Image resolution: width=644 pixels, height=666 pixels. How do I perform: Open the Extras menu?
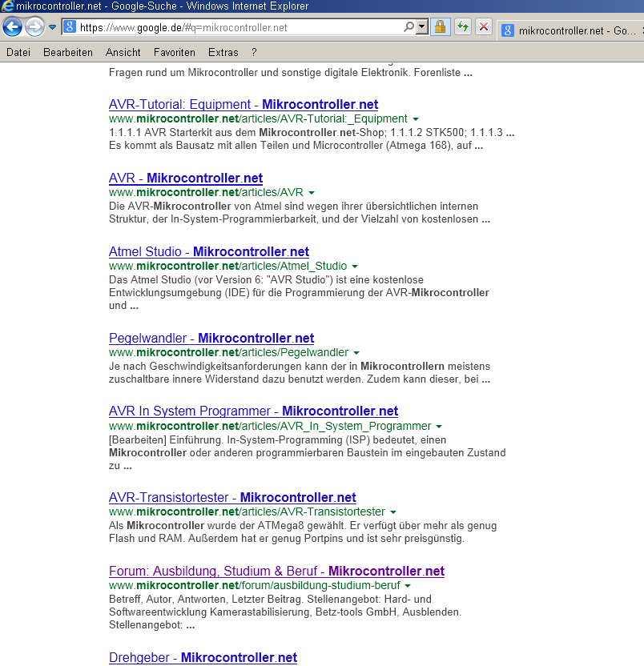pyautogui.click(x=223, y=52)
